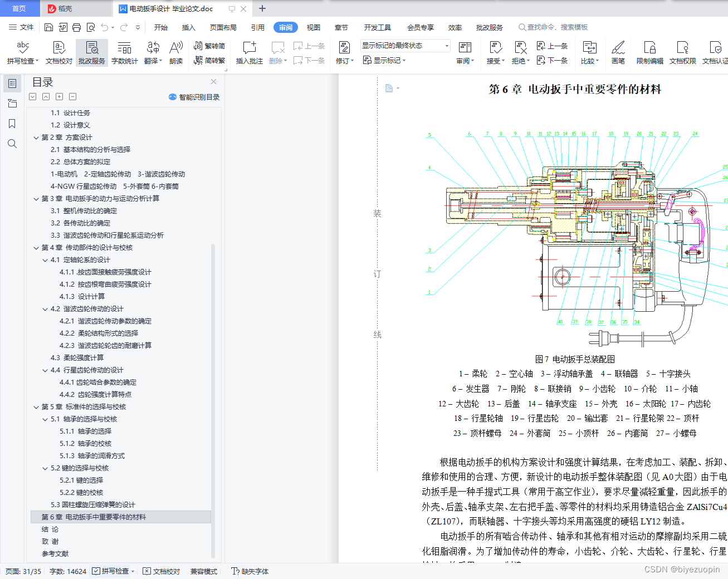Toggle the select-all checkbox in 目录 panel
Image resolution: width=728 pixels, height=579 pixels.
tap(32, 96)
